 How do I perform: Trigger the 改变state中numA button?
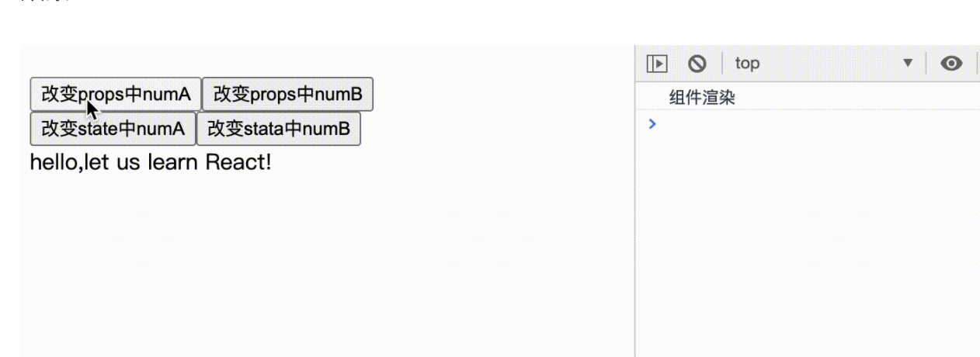113,129
